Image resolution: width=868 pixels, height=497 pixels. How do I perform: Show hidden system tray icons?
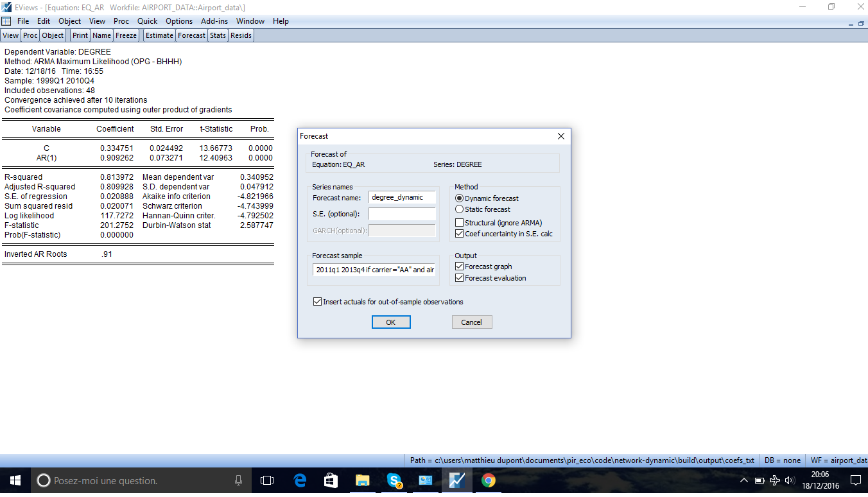744,480
